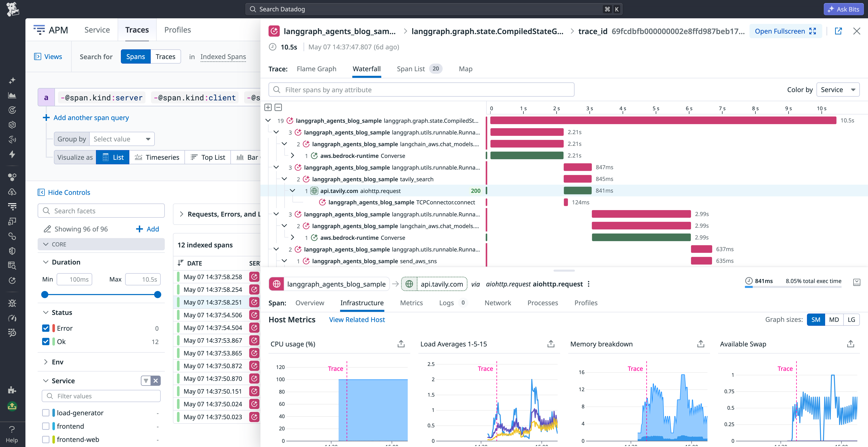Focus the Search Datadog field
Image resolution: width=868 pixels, height=447 pixels.
434,9
